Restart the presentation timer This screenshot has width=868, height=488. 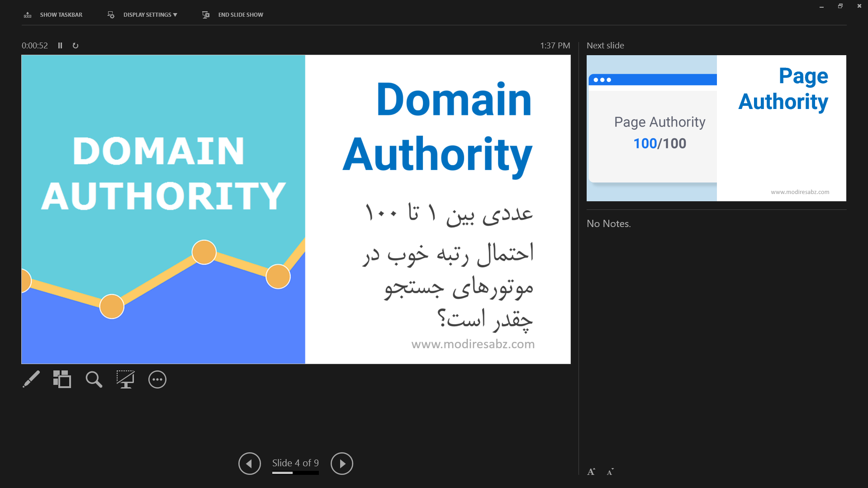click(x=76, y=46)
